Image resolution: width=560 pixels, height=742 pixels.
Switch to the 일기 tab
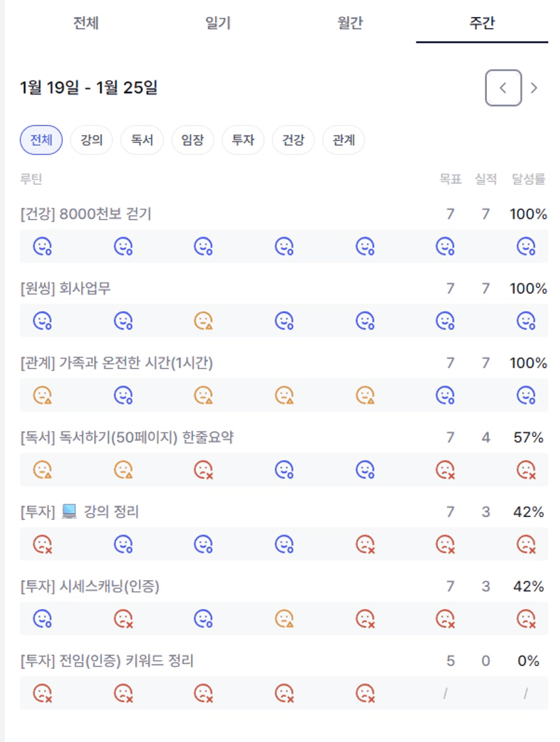pos(218,23)
